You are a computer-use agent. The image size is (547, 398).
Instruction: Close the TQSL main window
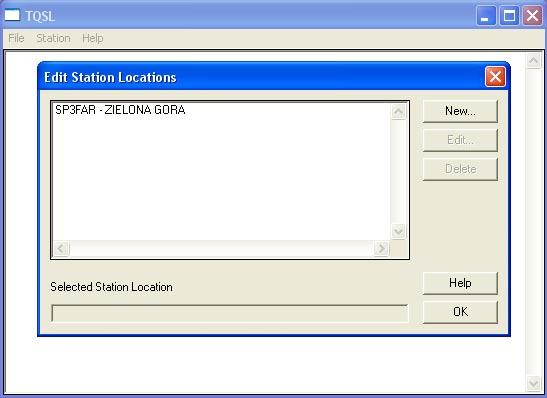click(532, 16)
